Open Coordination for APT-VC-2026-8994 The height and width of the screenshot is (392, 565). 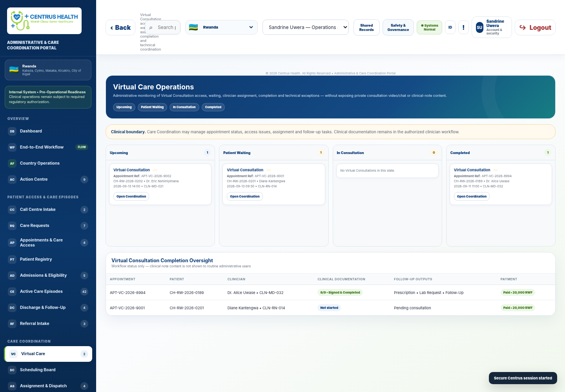pyautogui.click(x=472, y=196)
